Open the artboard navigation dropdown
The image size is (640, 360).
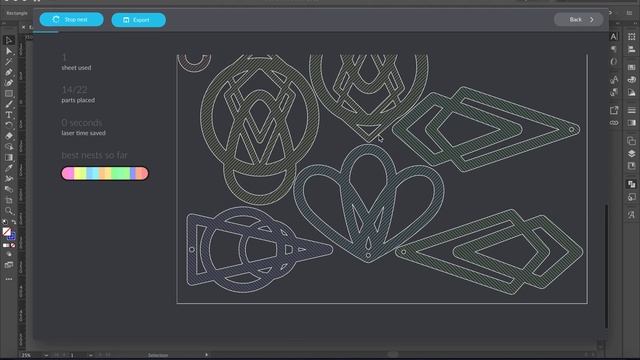click(x=91, y=355)
